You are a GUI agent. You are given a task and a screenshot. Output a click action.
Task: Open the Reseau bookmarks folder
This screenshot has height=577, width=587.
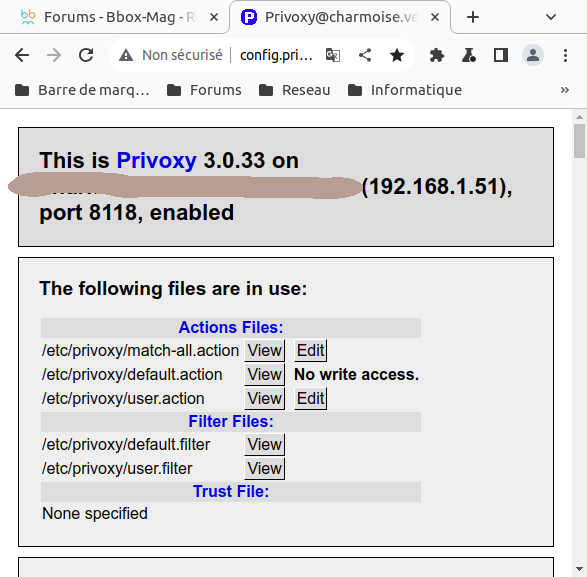295,90
